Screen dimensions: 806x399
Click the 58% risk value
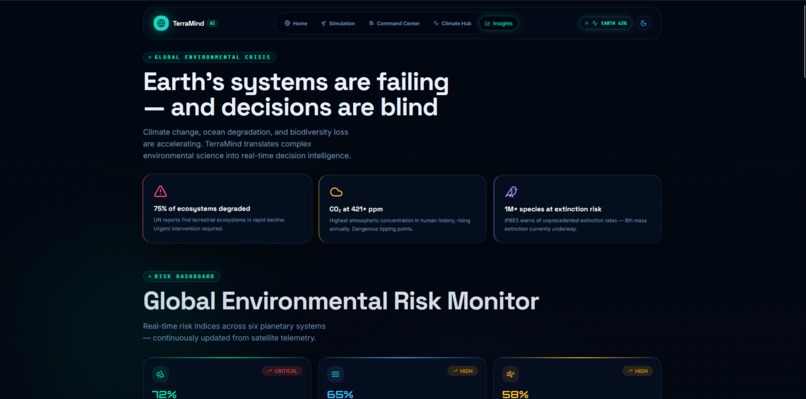tap(516, 395)
